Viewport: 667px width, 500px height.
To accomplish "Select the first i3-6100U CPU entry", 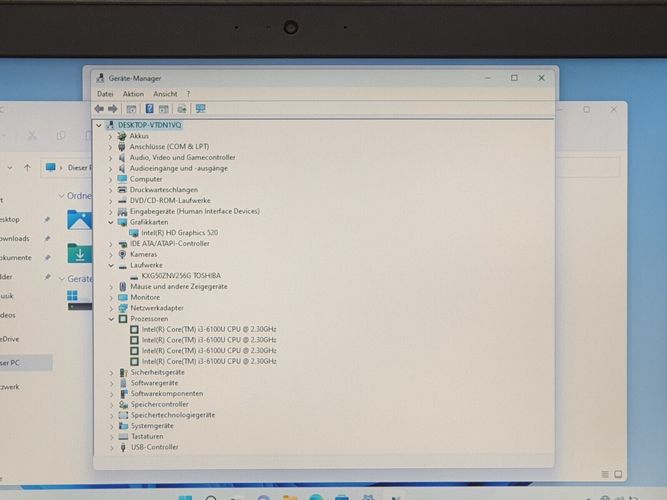I will [209, 329].
